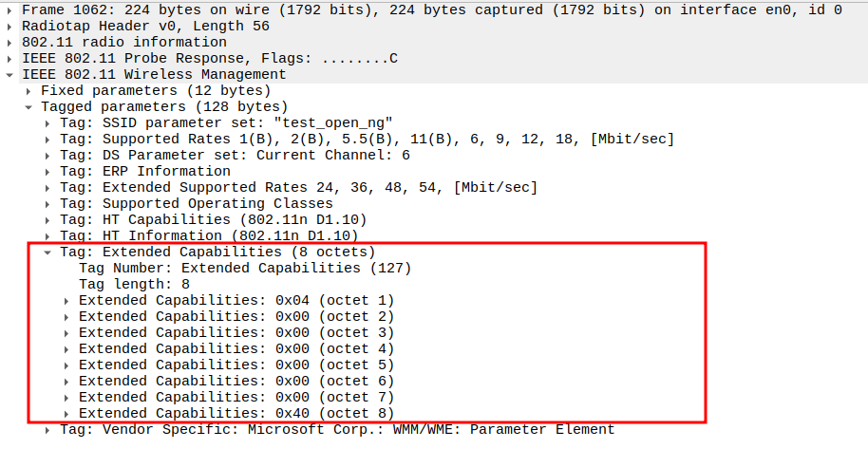This screenshot has width=868, height=449.
Task: Expand Extended Capabilities 0x40 octet 8
Action: [67, 414]
